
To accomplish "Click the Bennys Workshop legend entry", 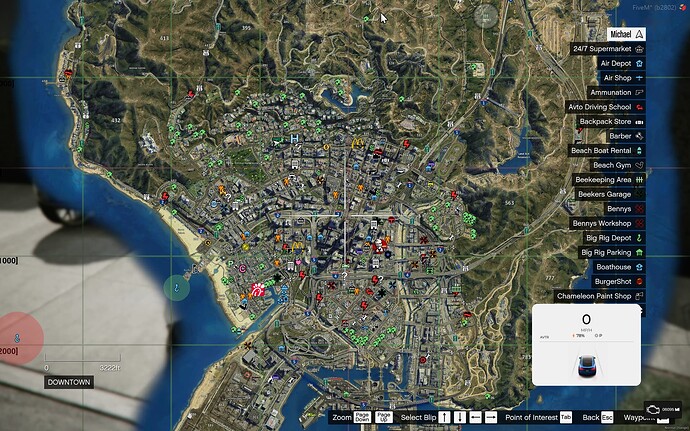I will coord(608,223).
